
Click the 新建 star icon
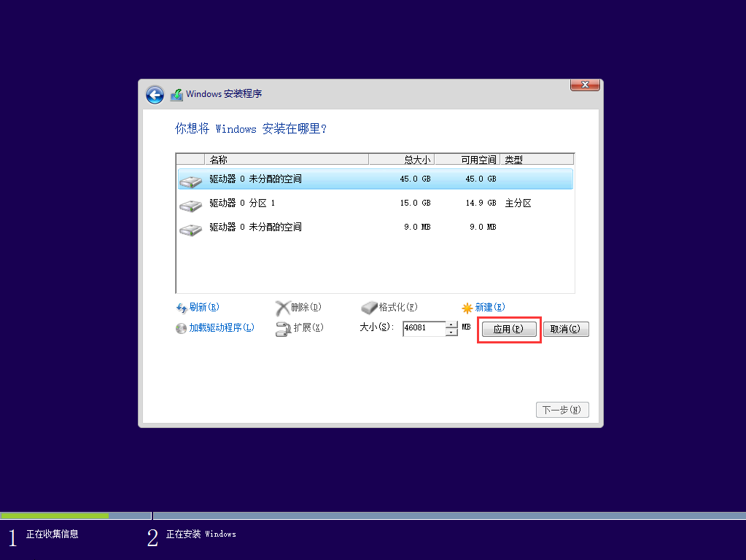pos(467,308)
